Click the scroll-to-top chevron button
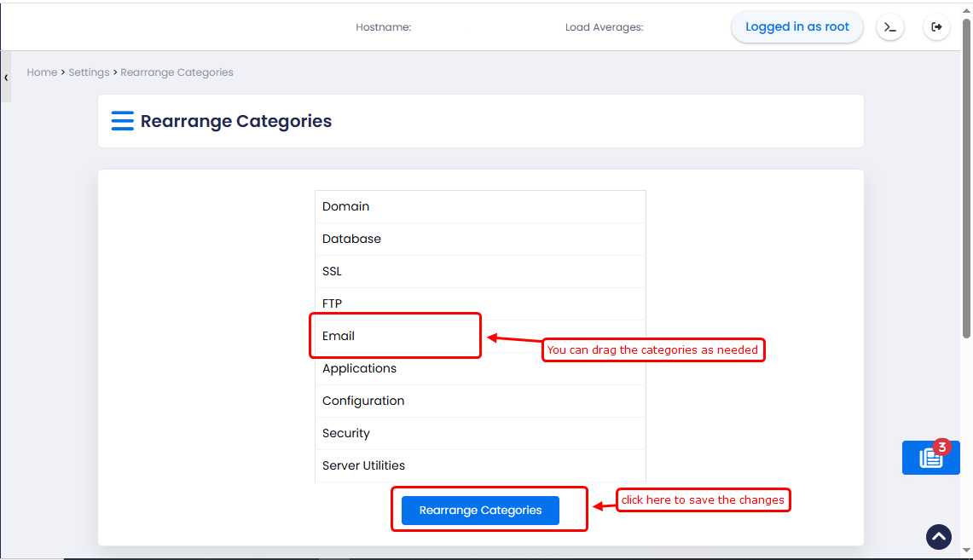Screen dimensions: 973x560 point(938,536)
